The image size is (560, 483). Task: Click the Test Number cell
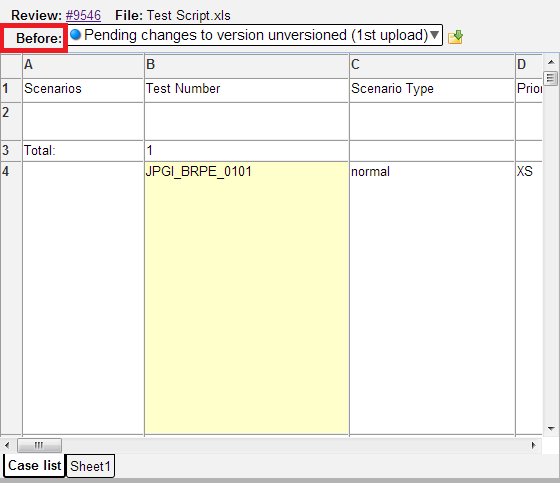[x=246, y=90]
